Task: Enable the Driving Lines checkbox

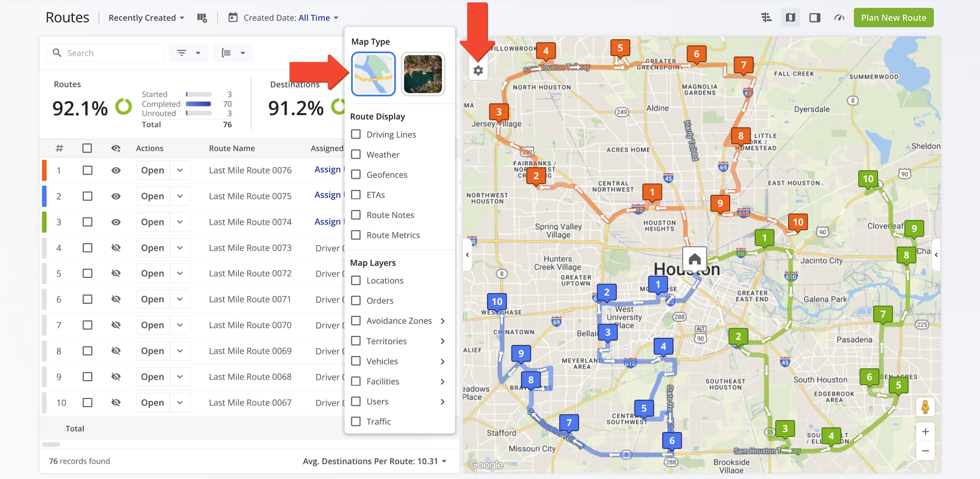Action: pos(356,135)
